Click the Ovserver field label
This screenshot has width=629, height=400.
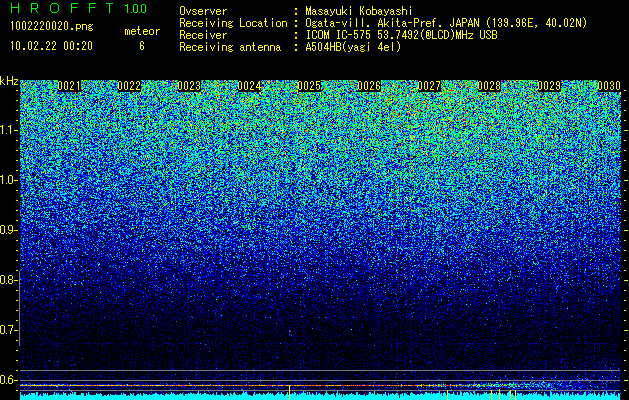point(203,11)
